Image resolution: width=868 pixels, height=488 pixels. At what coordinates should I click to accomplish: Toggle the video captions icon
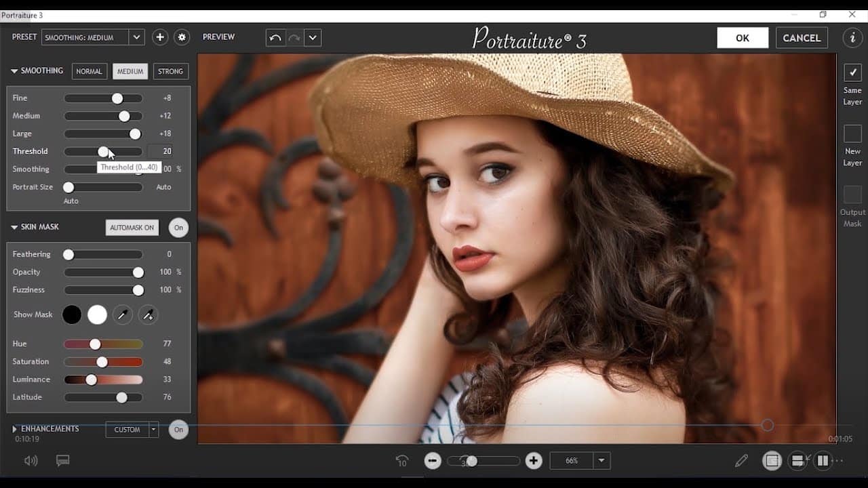click(x=63, y=461)
